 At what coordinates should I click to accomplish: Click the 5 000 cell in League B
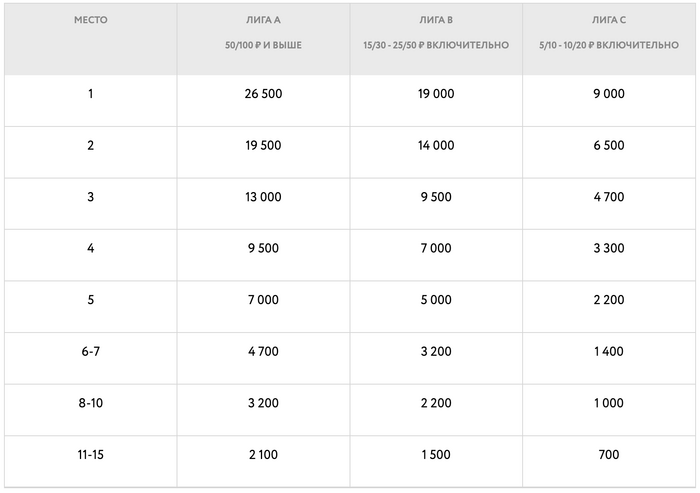(436, 301)
